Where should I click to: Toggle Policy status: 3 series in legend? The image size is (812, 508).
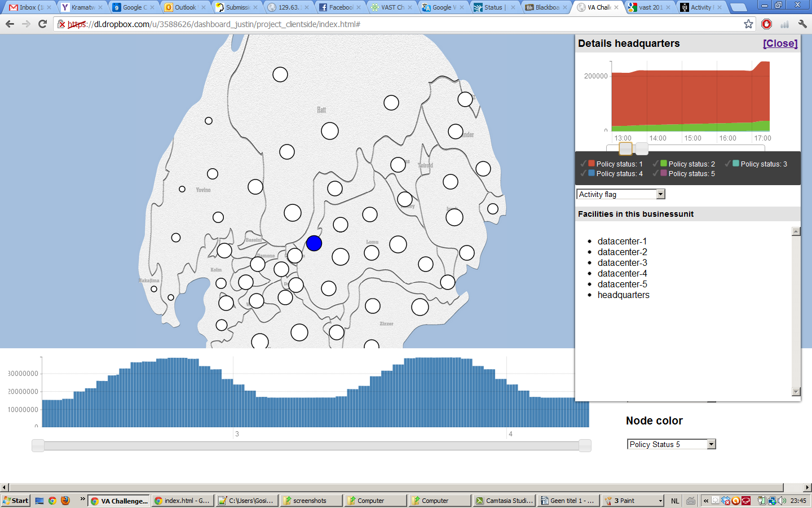click(756, 164)
